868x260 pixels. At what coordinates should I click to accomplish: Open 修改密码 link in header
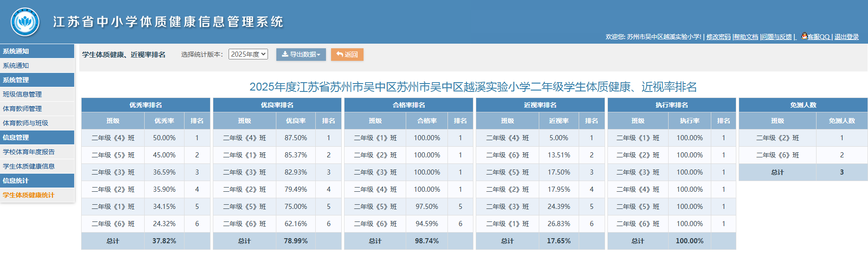click(718, 37)
